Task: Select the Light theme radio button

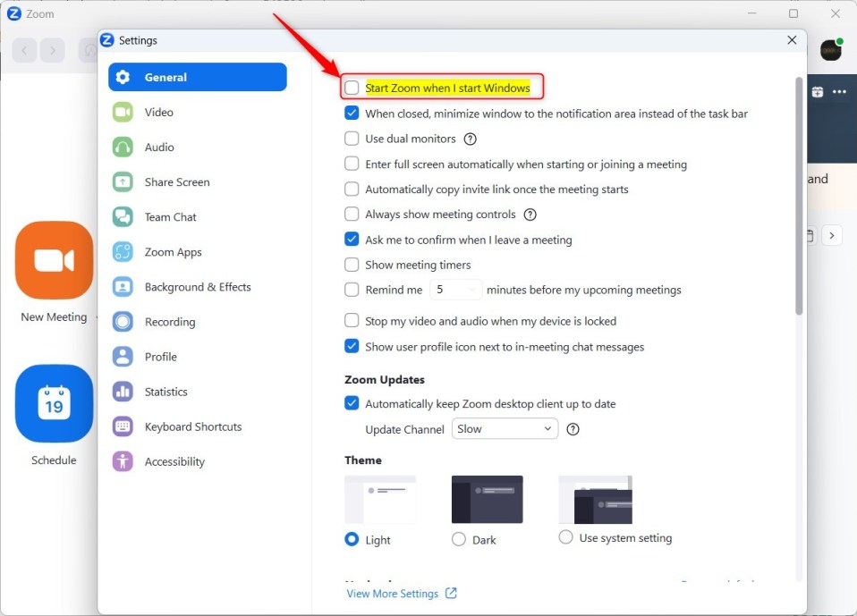Action: (352, 539)
